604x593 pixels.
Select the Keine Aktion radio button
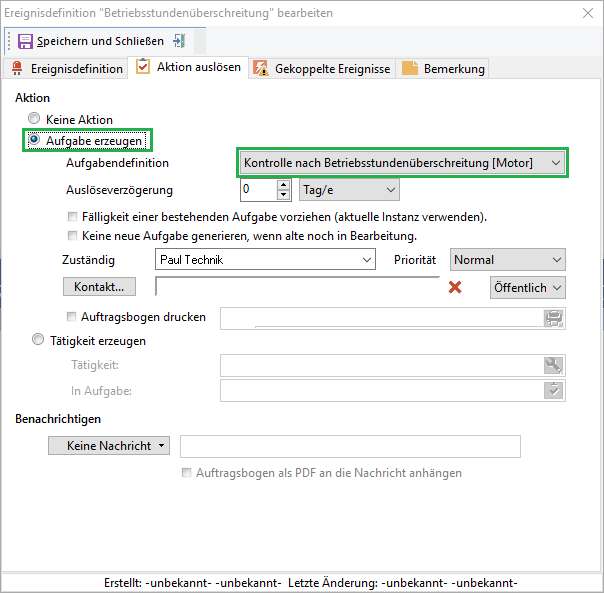(34, 118)
